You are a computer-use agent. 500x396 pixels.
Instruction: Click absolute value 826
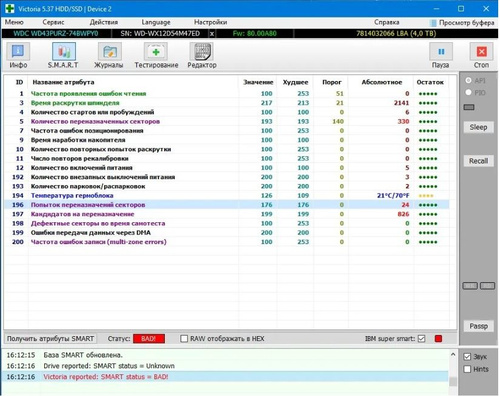click(403, 214)
